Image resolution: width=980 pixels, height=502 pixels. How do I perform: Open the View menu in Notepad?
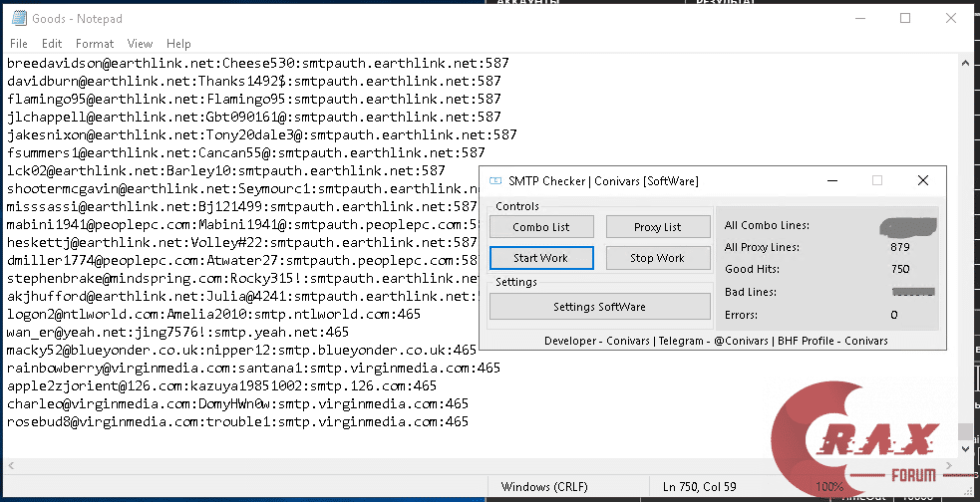(140, 44)
